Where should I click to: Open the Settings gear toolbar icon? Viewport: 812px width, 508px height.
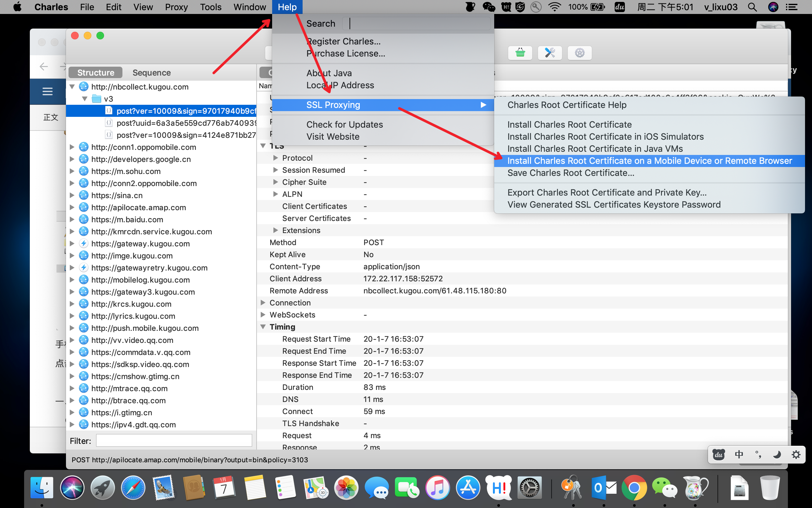(x=580, y=53)
